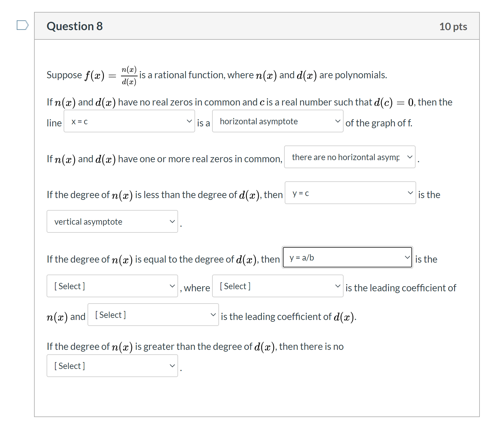The height and width of the screenshot is (432, 504).
Task: Expand the chevron on the vertical asymptote selector
Action: tap(172, 221)
